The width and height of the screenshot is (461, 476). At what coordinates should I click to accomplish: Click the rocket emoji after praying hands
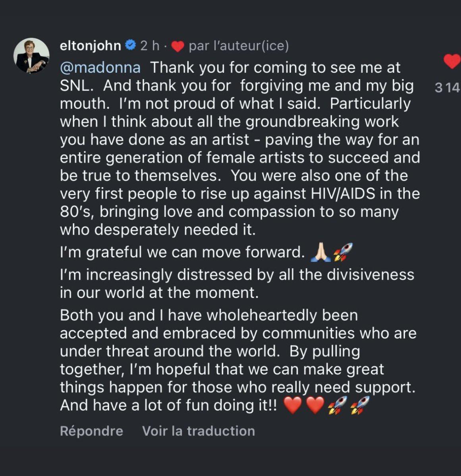click(x=342, y=252)
